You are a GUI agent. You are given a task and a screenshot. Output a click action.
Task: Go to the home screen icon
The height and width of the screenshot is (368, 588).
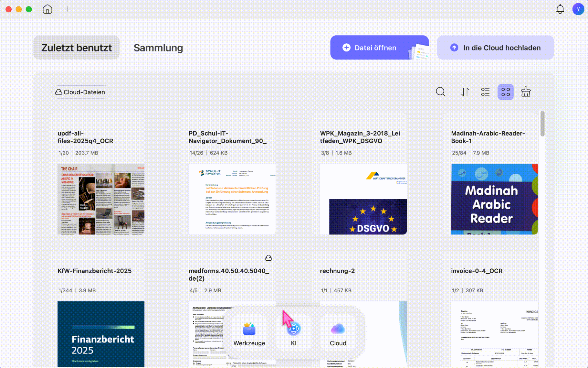(47, 9)
